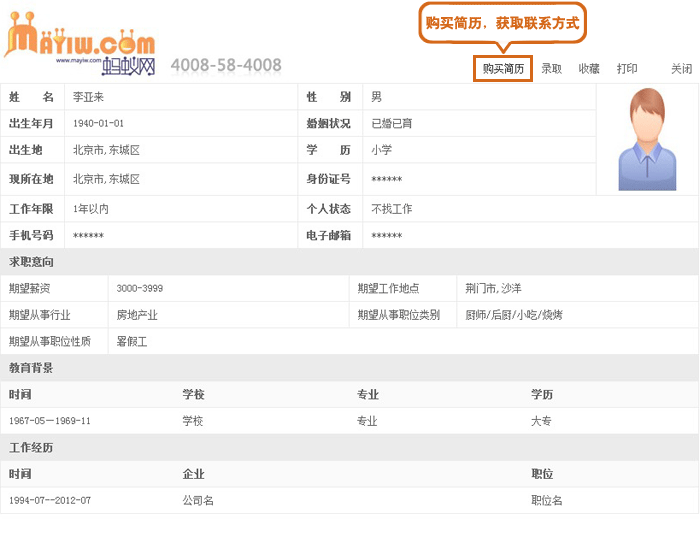This screenshot has height=543, width=700.
Task: Click the 职位 column header
Action: tap(542, 474)
